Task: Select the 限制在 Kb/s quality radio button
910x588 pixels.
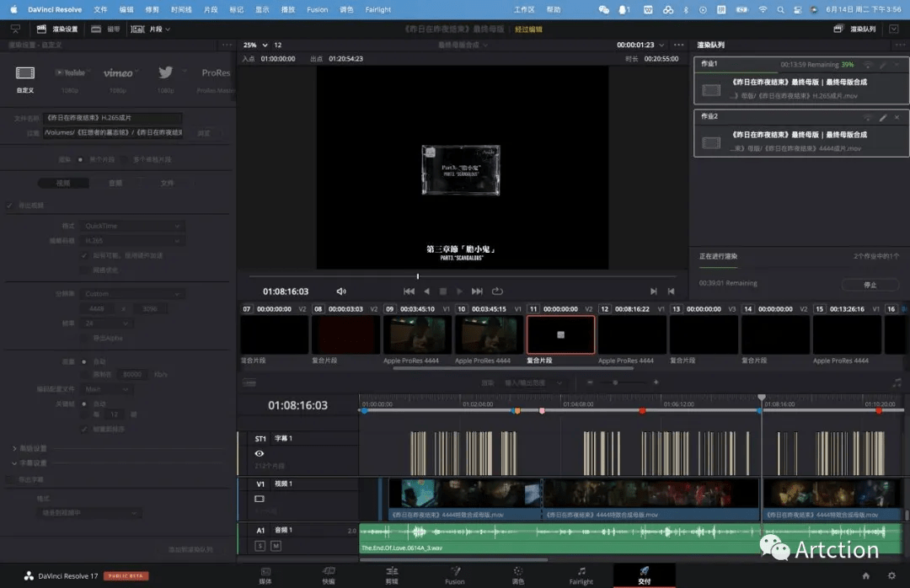Action: (x=85, y=374)
